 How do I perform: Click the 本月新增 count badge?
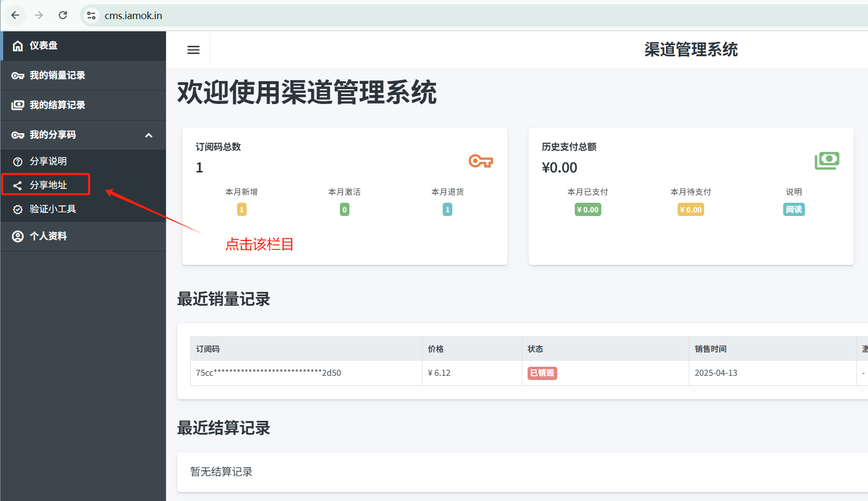241,210
